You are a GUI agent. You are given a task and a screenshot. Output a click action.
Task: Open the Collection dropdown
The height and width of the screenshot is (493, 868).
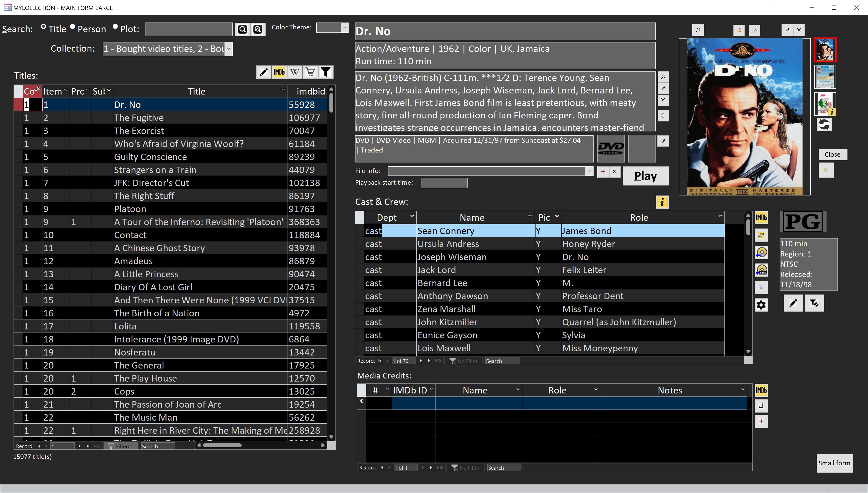point(228,49)
